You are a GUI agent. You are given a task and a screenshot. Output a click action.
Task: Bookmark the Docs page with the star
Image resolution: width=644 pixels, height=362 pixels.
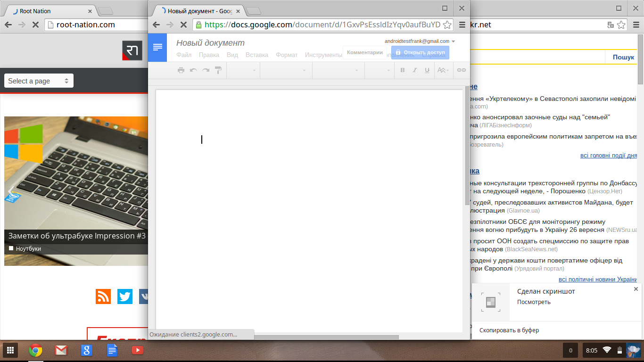click(x=447, y=25)
